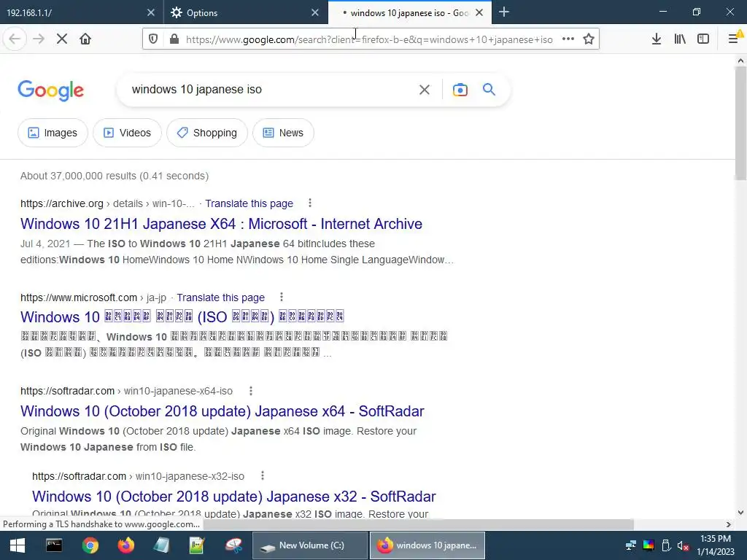This screenshot has height=560, width=747.
Task: Search by image with camera icon
Action: [x=460, y=90]
